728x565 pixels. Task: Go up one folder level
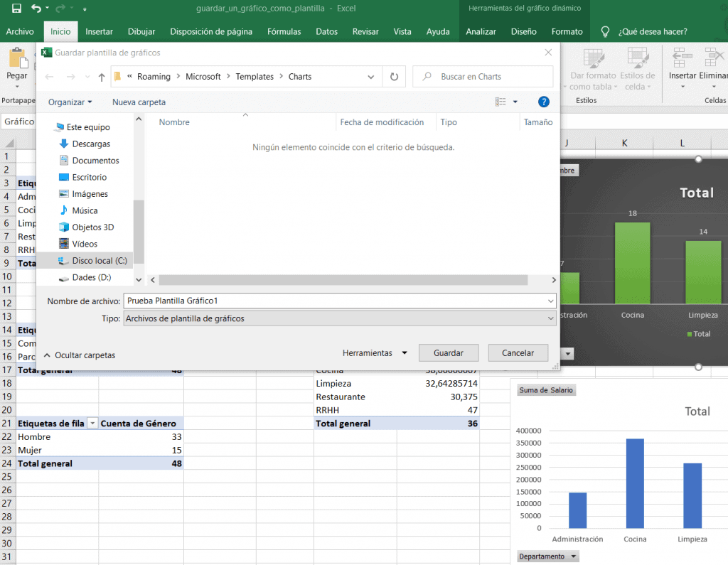[102, 77]
